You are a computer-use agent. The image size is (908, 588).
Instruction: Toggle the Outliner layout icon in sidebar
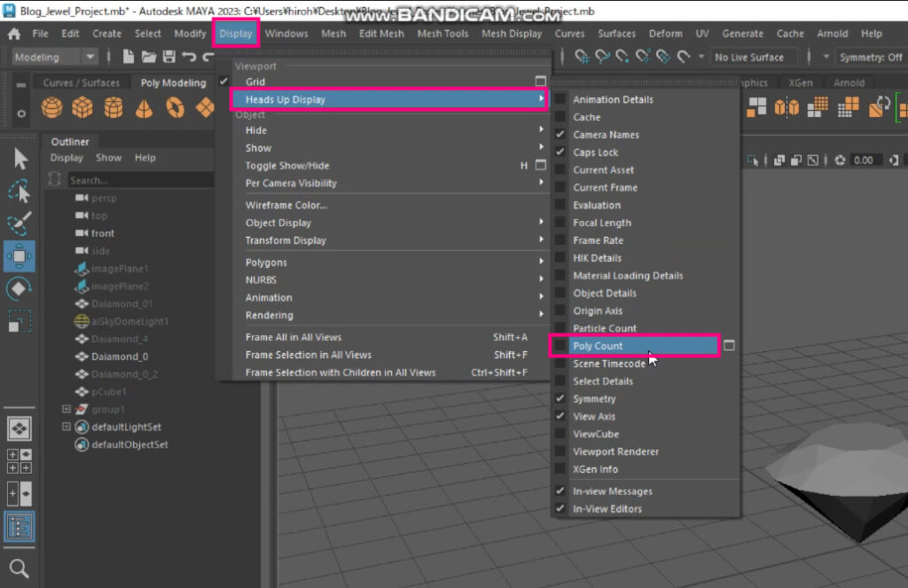pyautogui.click(x=20, y=527)
